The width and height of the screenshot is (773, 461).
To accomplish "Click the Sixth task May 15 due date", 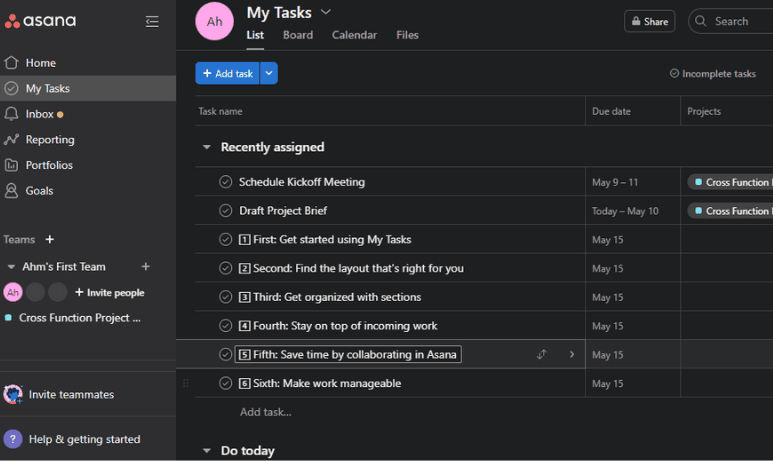I will coord(607,384).
